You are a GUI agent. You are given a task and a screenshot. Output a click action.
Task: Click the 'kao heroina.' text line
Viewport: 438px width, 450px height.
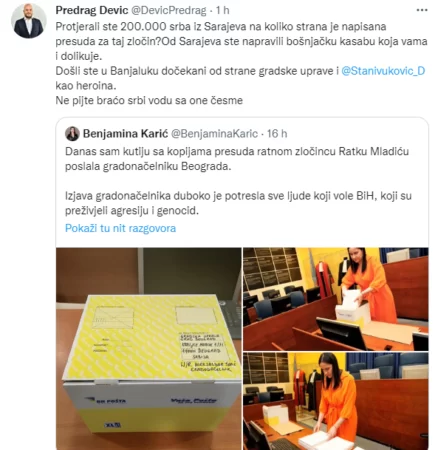click(86, 86)
